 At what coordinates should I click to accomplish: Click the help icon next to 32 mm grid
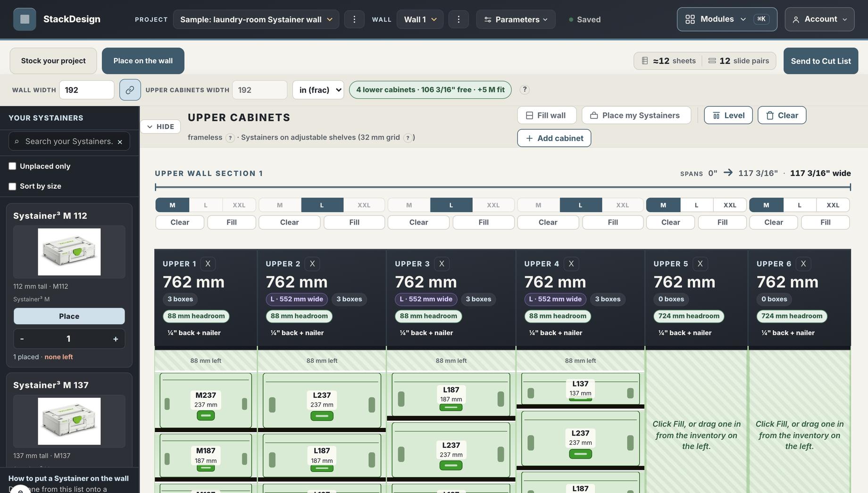pos(408,138)
